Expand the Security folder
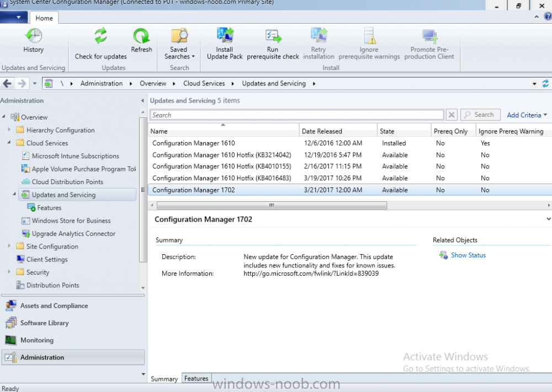552x392 pixels. click(x=9, y=271)
